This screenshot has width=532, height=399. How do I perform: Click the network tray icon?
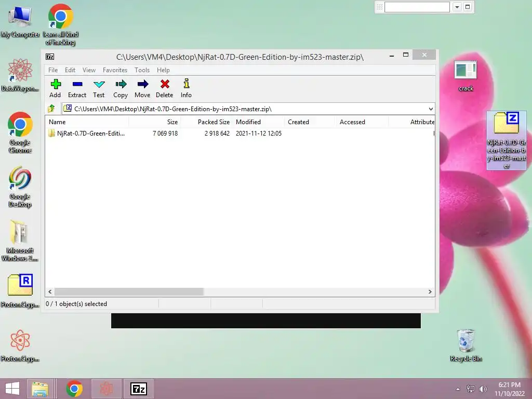[471, 389]
